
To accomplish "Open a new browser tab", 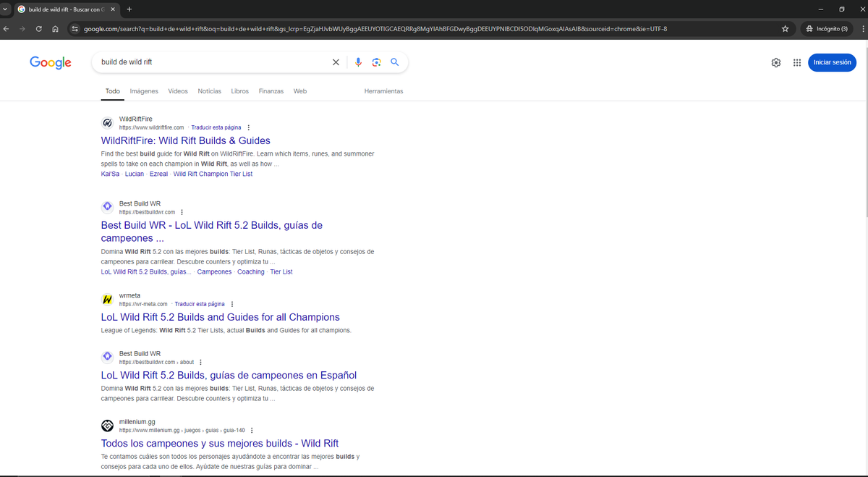I will point(129,9).
